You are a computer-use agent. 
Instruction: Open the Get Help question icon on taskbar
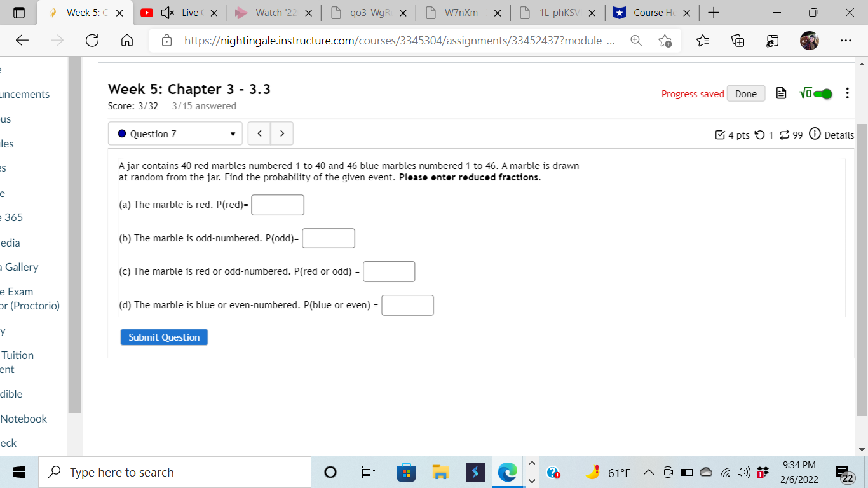tap(554, 473)
